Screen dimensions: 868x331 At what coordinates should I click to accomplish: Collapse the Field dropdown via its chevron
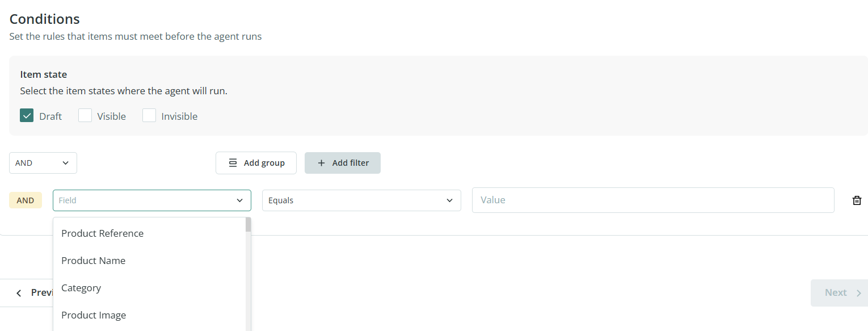click(239, 200)
